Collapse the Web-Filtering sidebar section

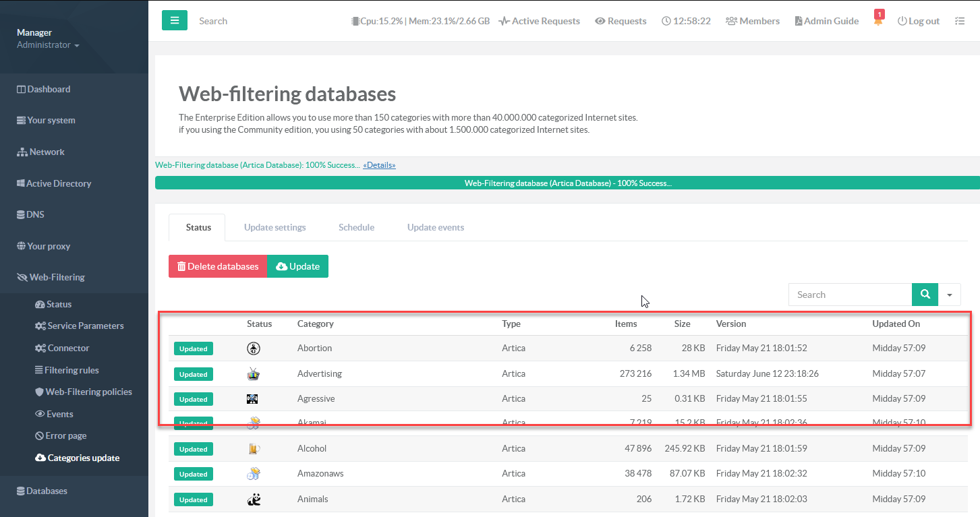tap(57, 277)
